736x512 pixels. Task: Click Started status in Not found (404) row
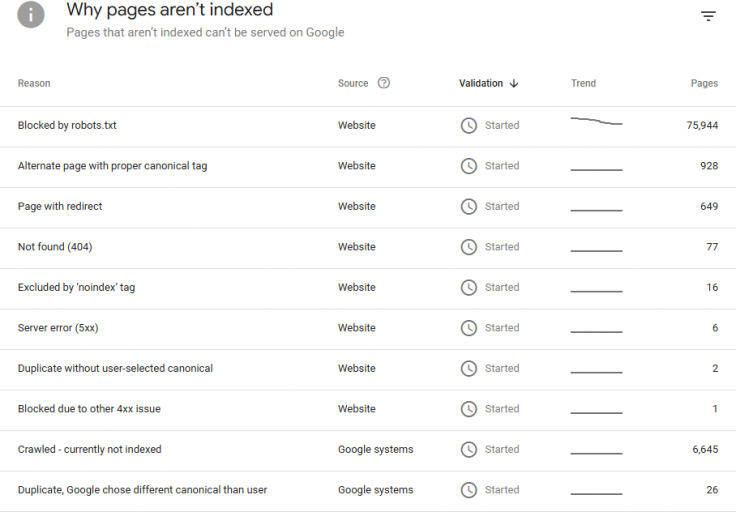click(x=502, y=247)
